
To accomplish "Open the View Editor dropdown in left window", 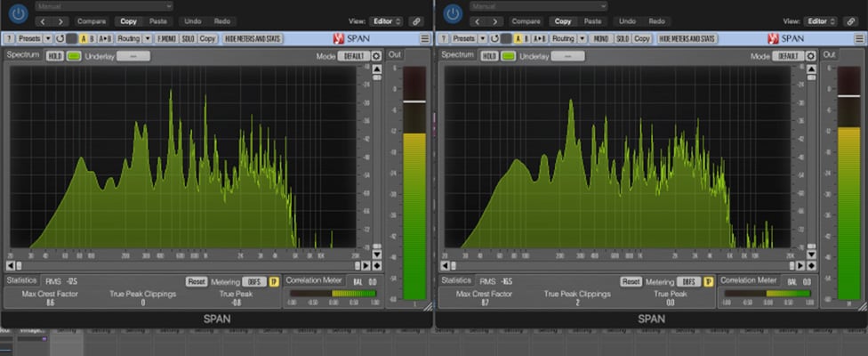I will click(386, 21).
